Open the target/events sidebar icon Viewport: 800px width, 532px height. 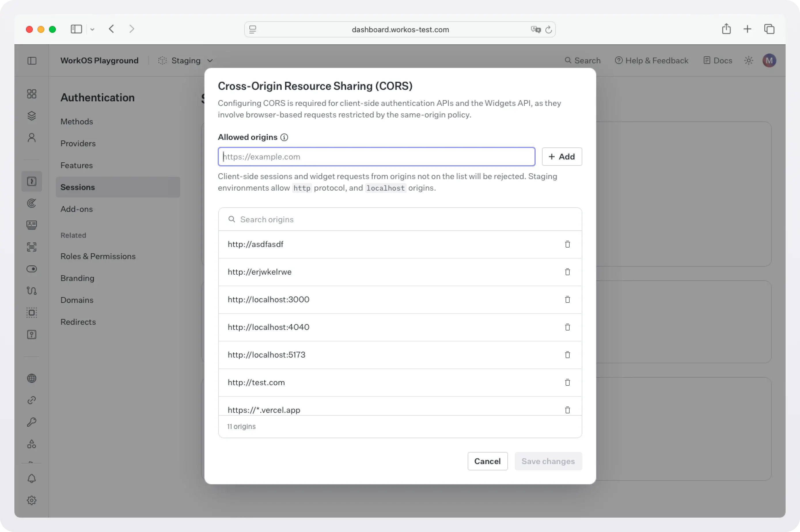pyautogui.click(x=32, y=203)
